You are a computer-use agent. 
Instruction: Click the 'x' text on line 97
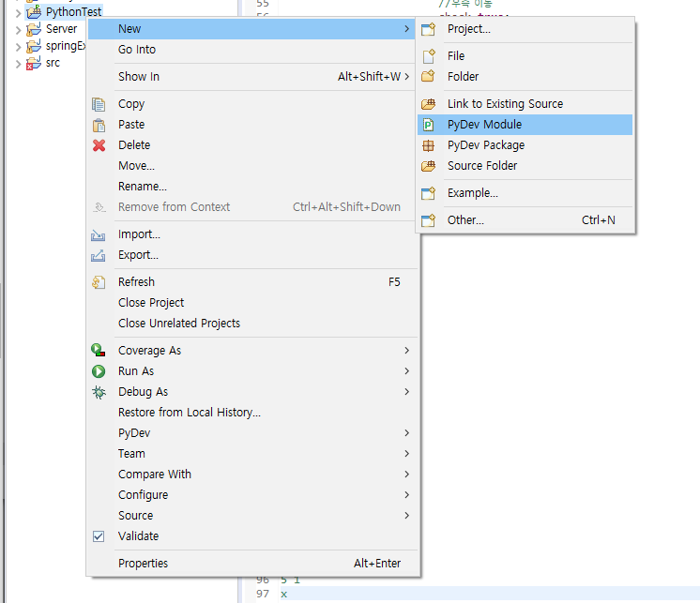pos(284,595)
